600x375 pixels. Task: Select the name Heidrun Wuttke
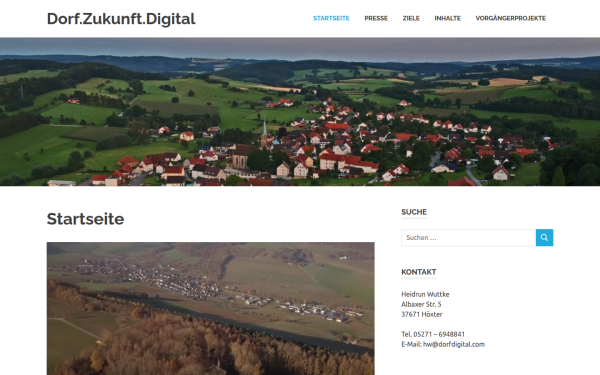click(425, 294)
